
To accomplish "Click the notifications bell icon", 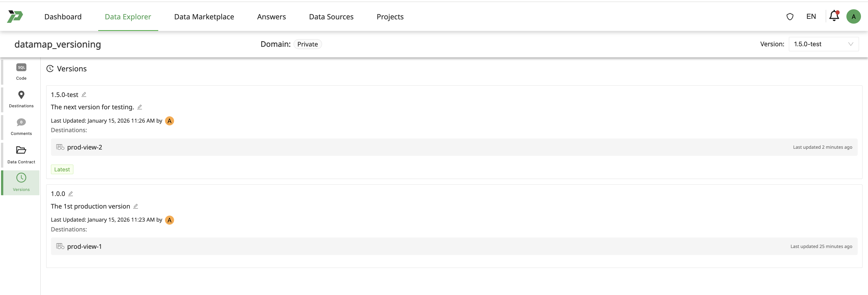I will 834,16.
